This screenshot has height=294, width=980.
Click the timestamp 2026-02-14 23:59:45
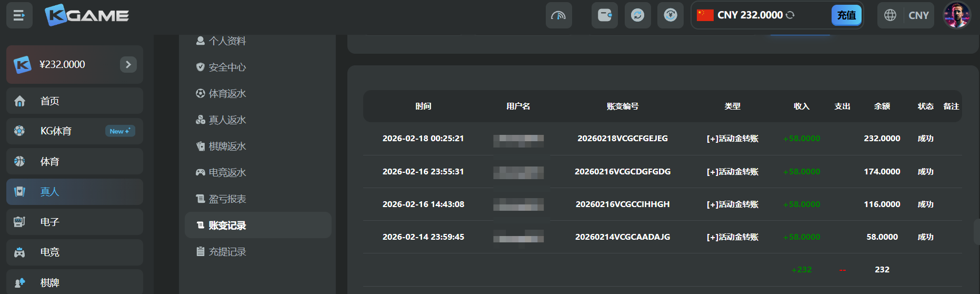[x=423, y=237]
